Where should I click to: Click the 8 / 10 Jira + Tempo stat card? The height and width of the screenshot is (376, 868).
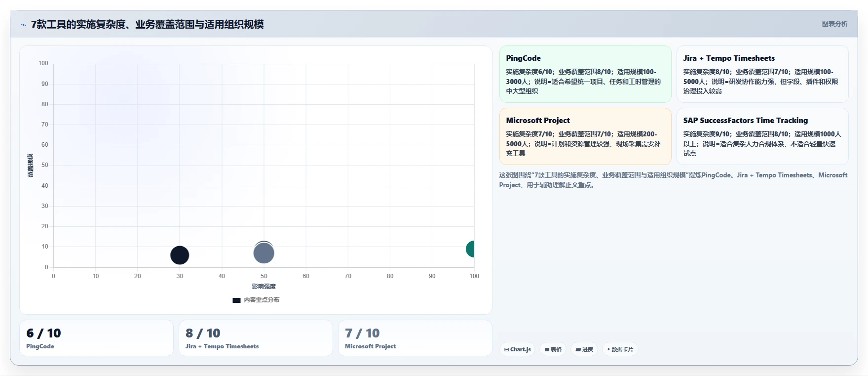pos(256,338)
